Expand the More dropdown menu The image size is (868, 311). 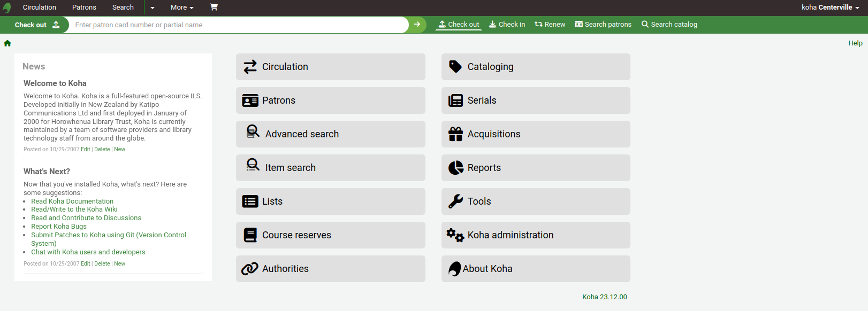(182, 7)
